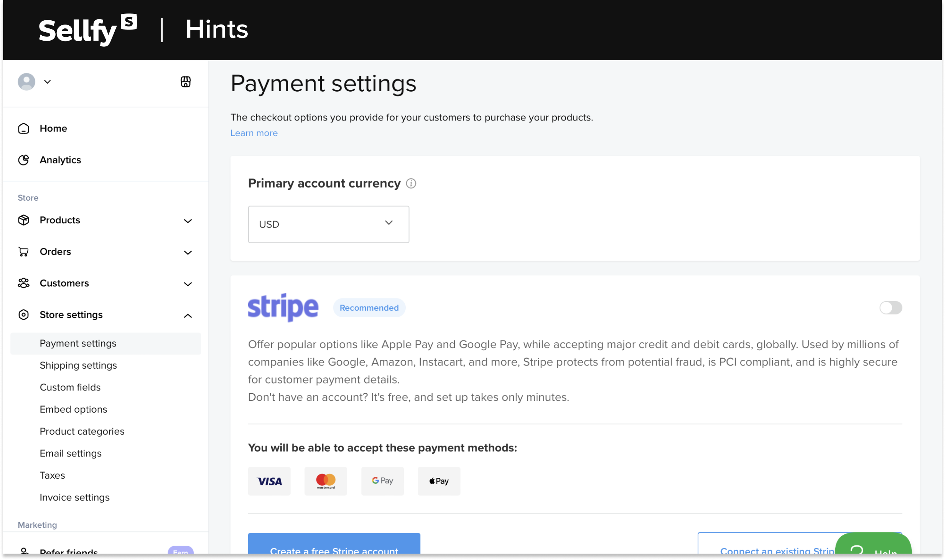Select Shipping settings menu item

point(78,365)
